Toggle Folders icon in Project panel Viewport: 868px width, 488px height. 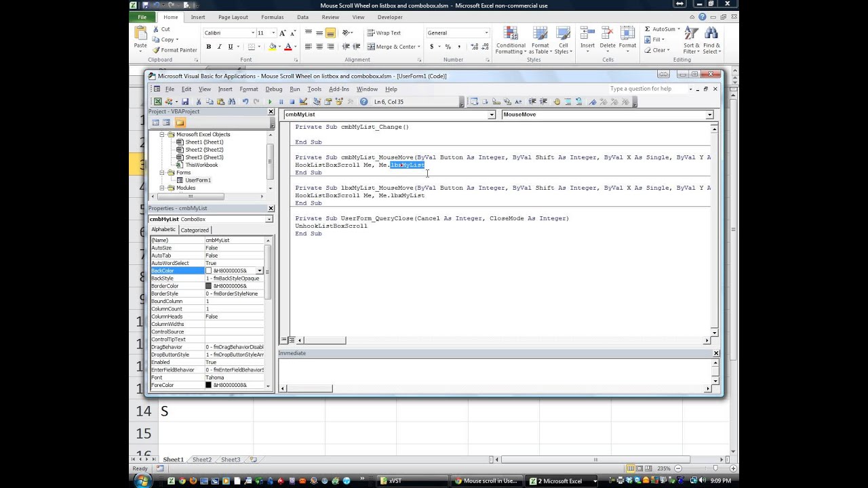pos(180,123)
